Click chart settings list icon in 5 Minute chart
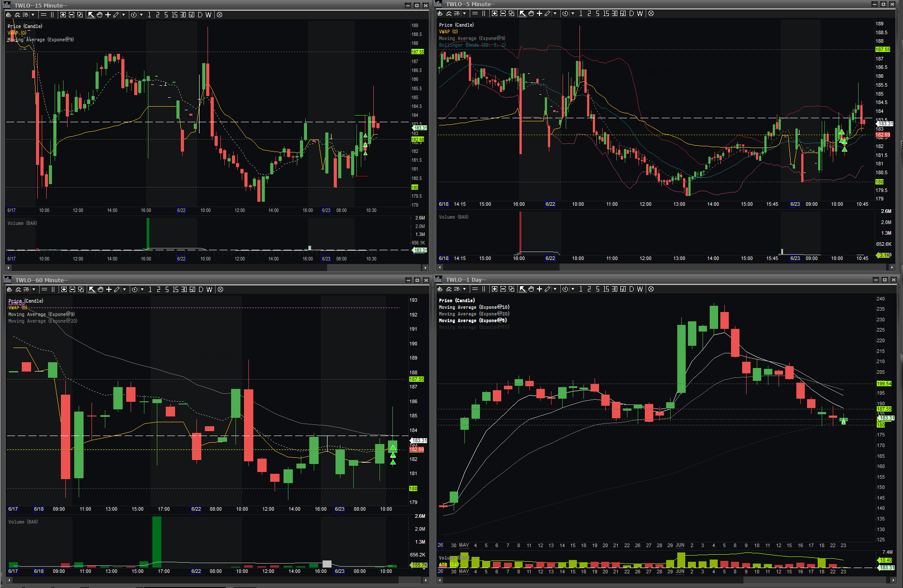The height and width of the screenshot is (588, 903). (x=457, y=13)
